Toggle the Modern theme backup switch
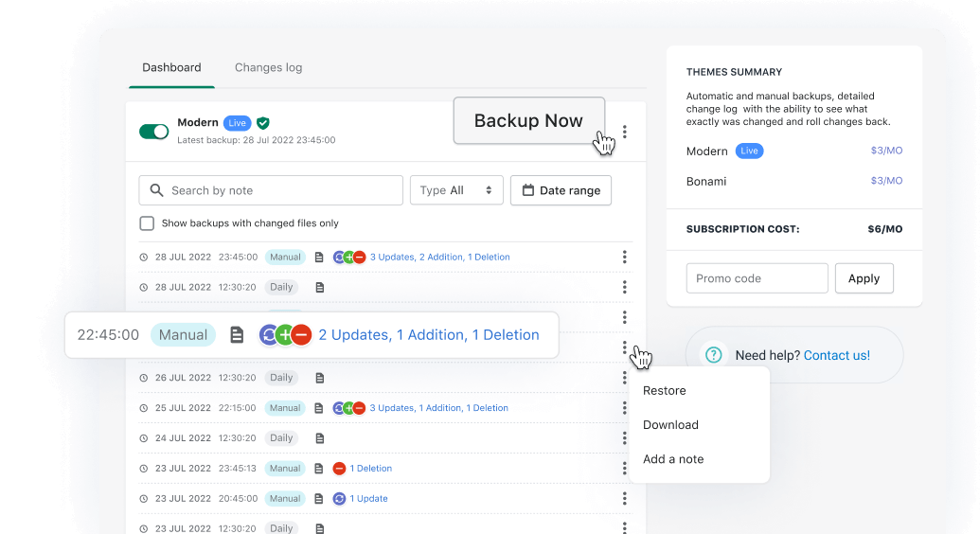 pyautogui.click(x=153, y=132)
